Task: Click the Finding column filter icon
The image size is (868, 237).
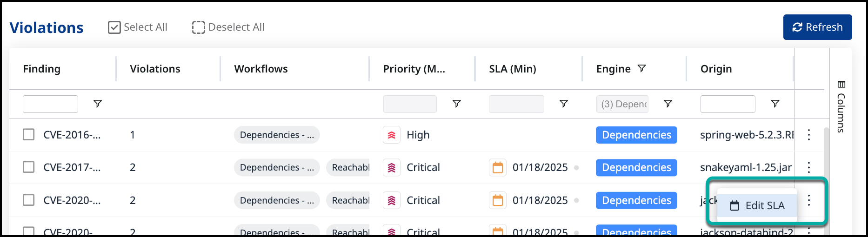Action: pyautogui.click(x=98, y=104)
